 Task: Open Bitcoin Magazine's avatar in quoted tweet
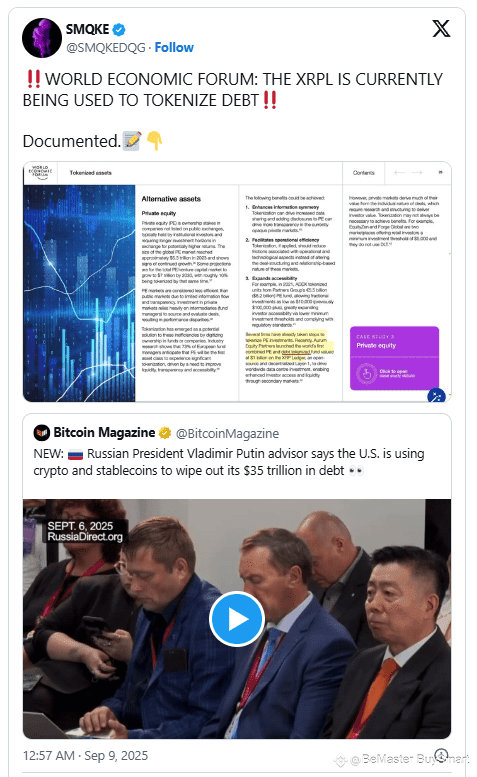click(42, 433)
